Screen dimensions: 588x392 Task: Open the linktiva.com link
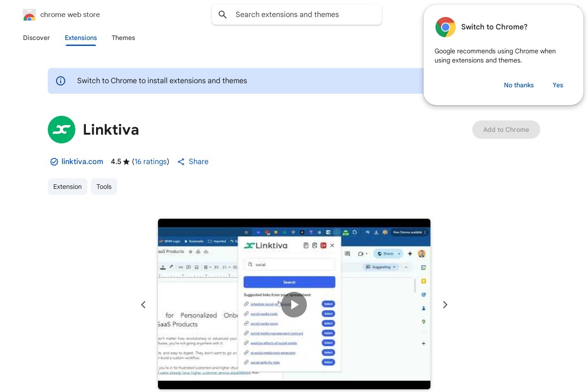[x=82, y=162]
